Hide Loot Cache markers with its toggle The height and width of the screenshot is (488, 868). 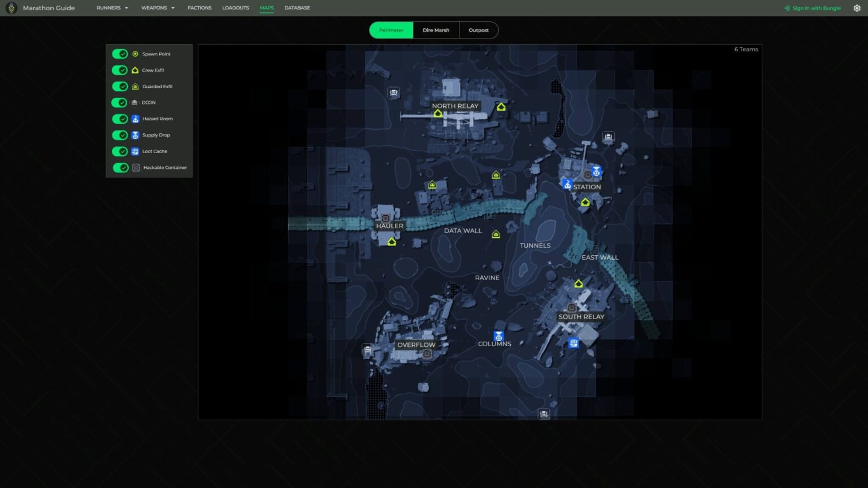coord(120,151)
